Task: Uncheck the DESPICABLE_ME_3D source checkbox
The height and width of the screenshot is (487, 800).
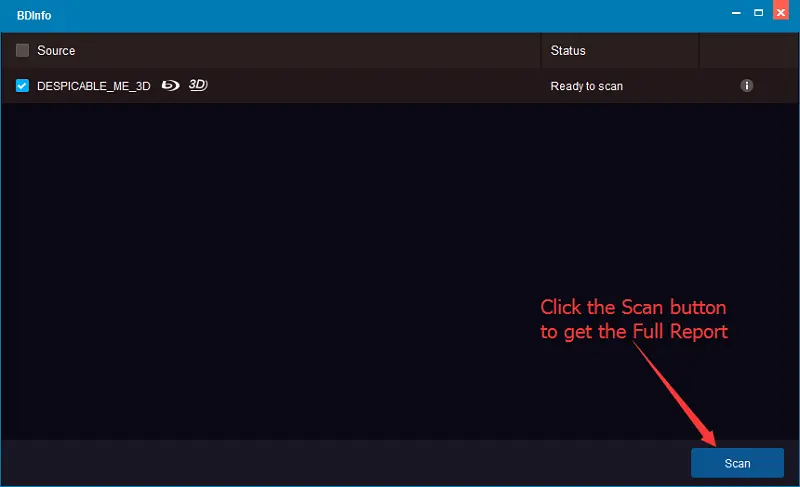Action: click(x=22, y=86)
